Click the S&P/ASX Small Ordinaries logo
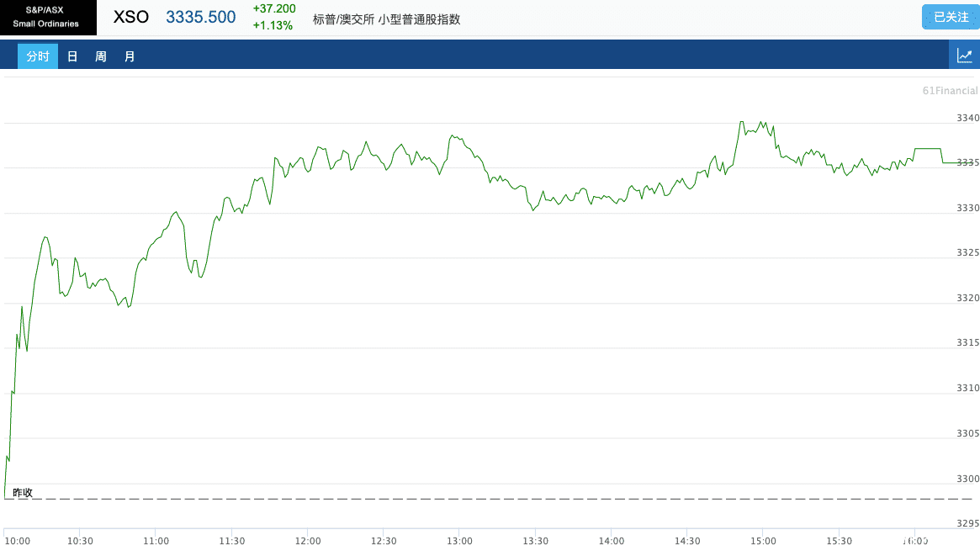 click(48, 18)
